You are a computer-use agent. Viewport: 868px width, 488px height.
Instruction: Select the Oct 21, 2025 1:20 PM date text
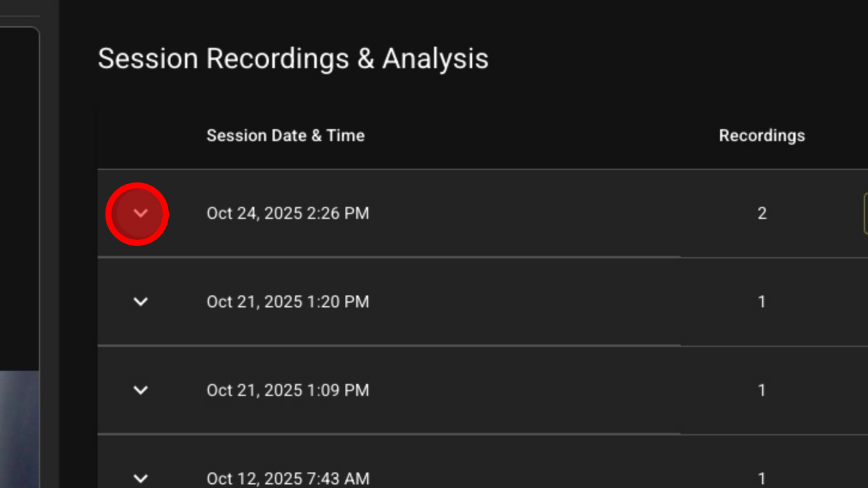point(287,301)
